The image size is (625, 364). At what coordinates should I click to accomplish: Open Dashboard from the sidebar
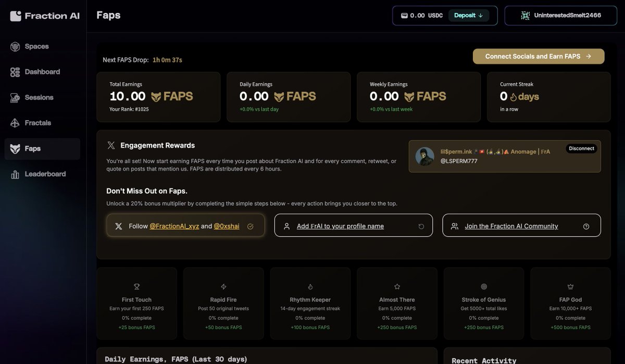(42, 72)
